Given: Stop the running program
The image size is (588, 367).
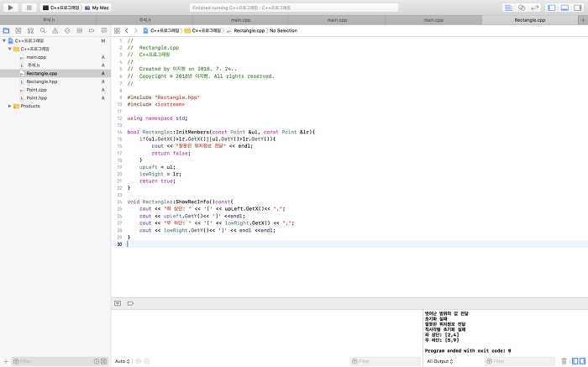Looking at the screenshot, I should coord(29,8).
